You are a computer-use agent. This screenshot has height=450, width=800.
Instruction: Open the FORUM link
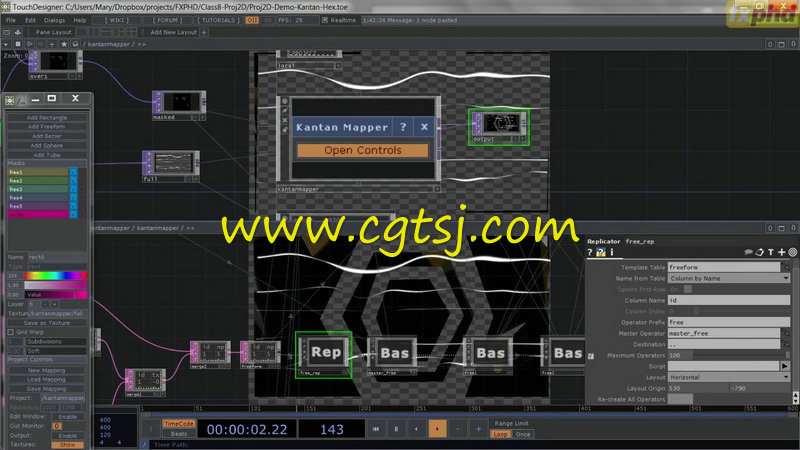[x=167, y=20]
